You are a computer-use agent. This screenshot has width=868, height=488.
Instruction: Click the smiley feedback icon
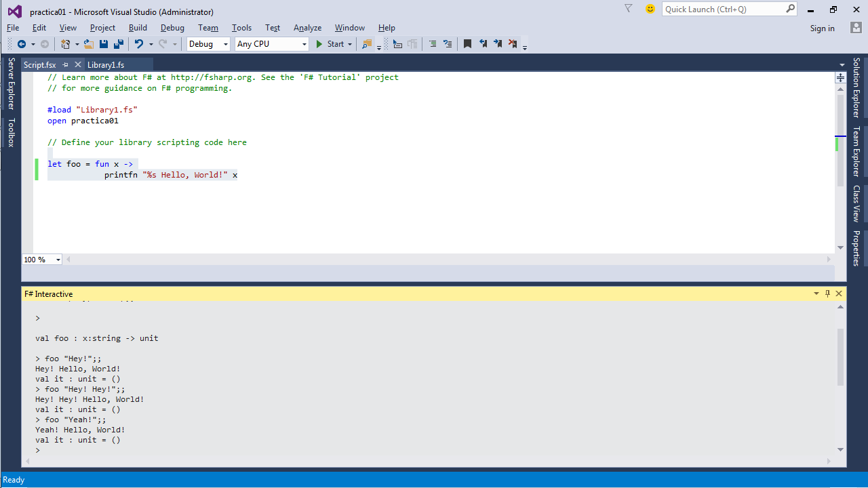pos(650,9)
